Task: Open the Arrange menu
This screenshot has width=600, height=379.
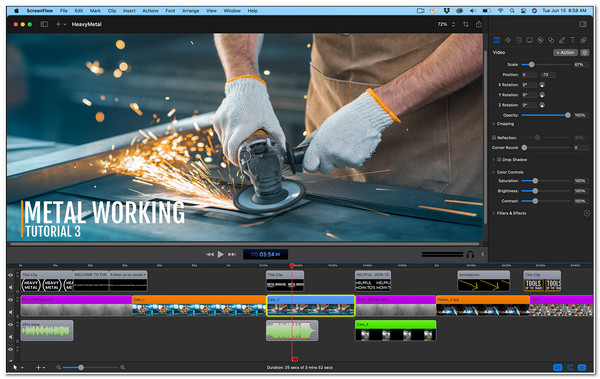Action: coord(190,11)
